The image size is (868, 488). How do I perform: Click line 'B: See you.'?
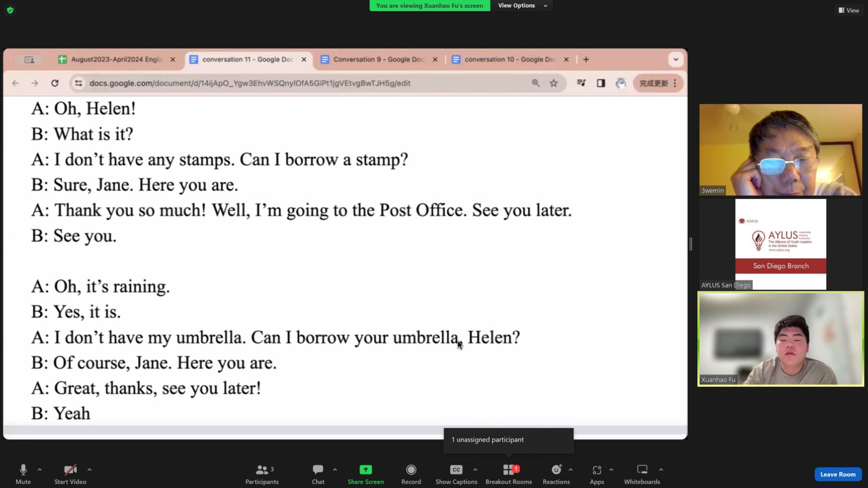tap(74, 236)
